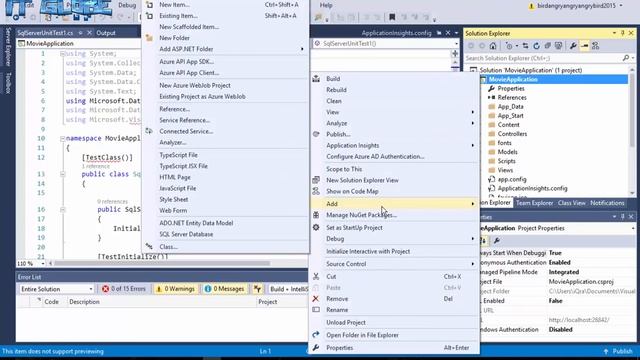Open the Toolbox side tab

[8, 83]
